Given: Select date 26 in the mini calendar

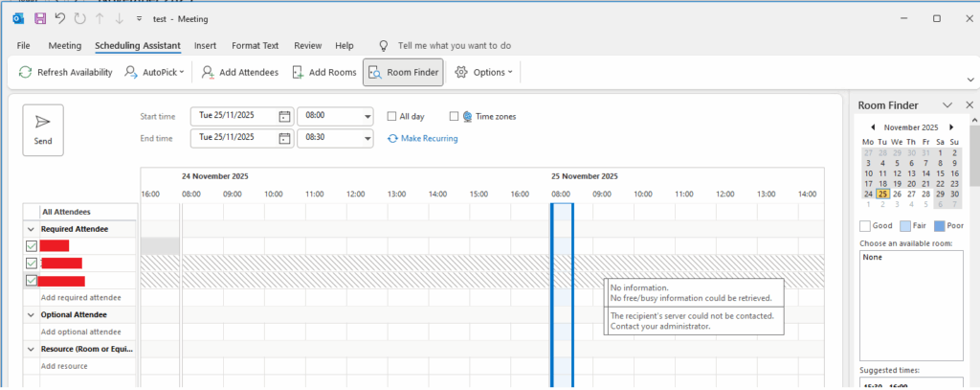Looking at the screenshot, I should [898, 194].
